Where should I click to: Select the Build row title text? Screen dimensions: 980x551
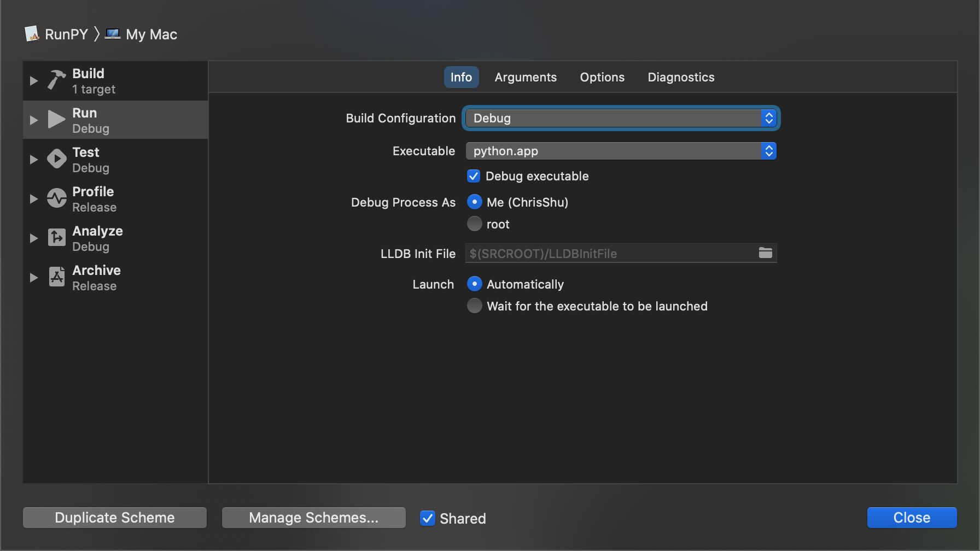[x=88, y=73]
